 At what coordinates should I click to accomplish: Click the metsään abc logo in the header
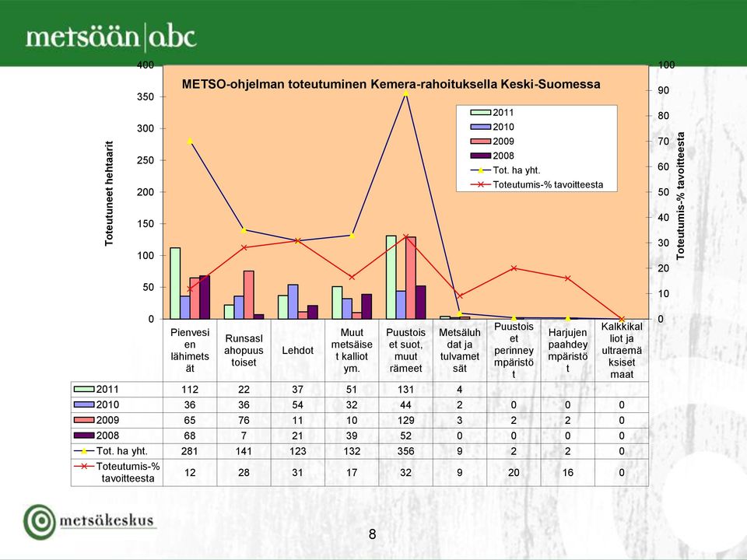coord(110,37)
